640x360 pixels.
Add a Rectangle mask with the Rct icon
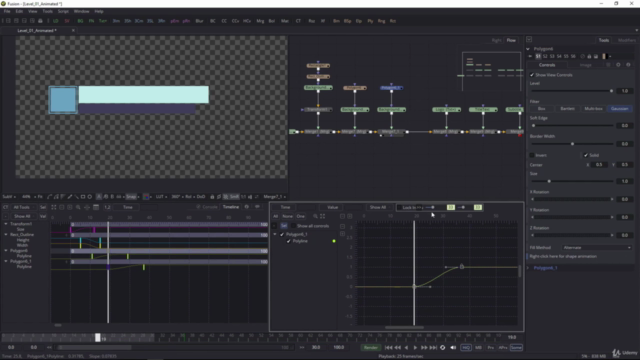click(393, 21)
